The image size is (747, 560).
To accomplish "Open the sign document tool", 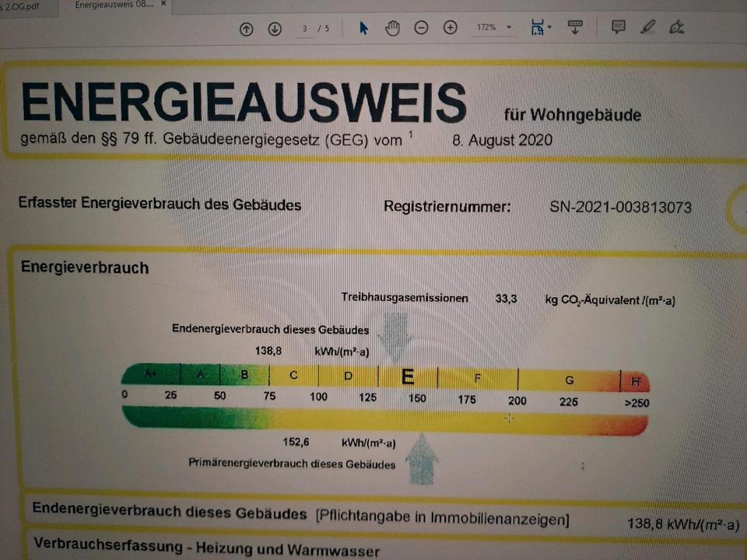I will (x=676, y=28).
